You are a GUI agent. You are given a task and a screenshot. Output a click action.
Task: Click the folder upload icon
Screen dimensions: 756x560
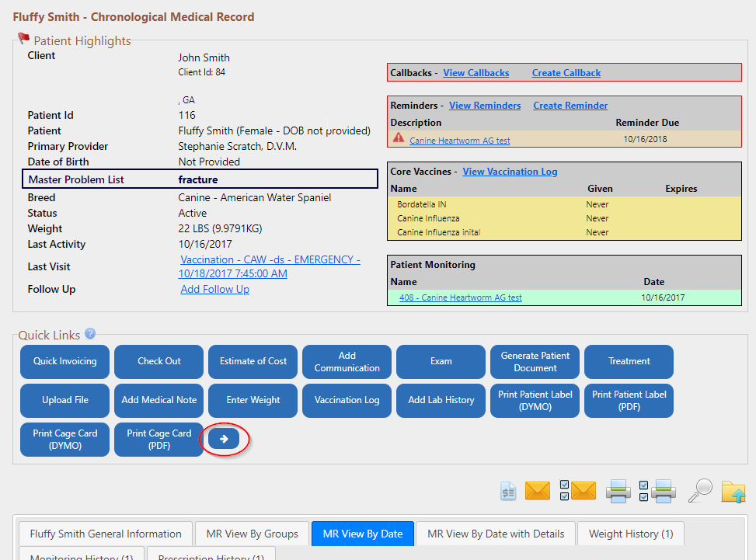pos(733,492)
